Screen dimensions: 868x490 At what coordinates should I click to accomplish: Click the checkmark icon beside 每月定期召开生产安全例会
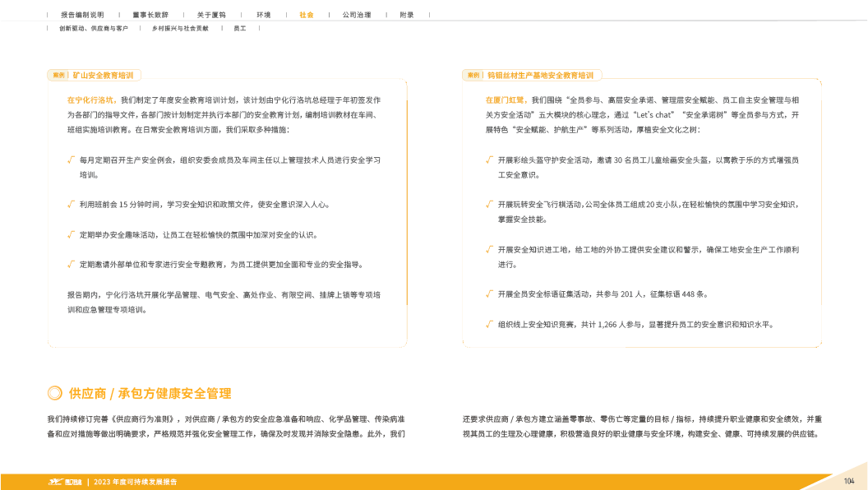(x=72, y=159)
